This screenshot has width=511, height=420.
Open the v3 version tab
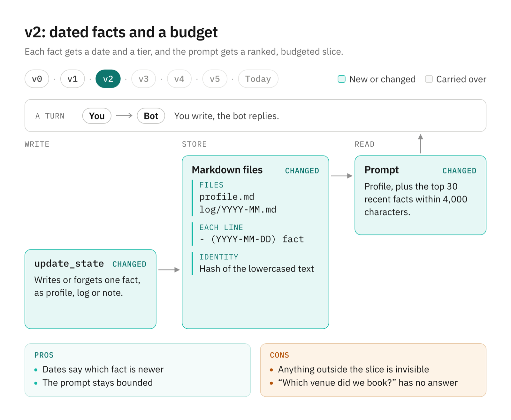(144, 79)
